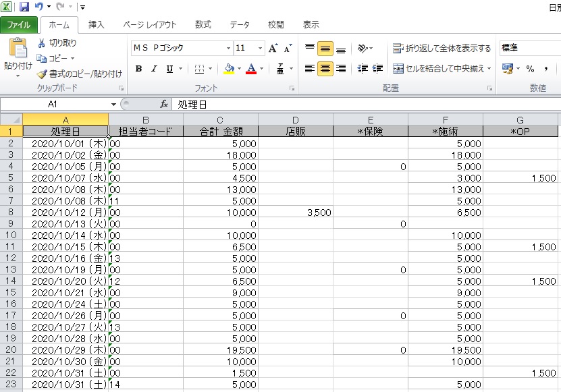Select the 担当者コード header cell

pyautogui.click(x=146, y=132)
